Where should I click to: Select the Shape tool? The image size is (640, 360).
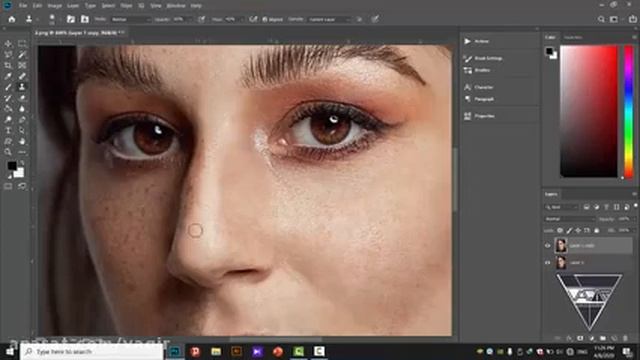coord(8,141)
